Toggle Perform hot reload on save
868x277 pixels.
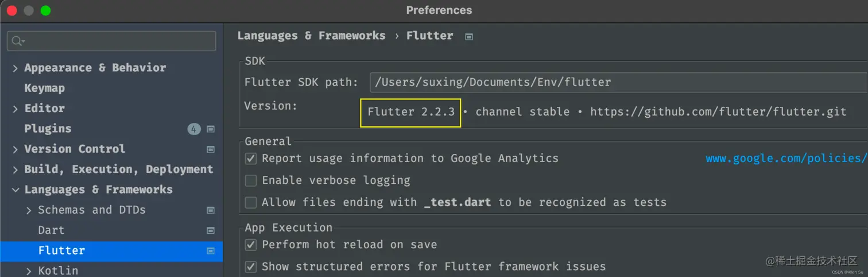pos(251,245)
